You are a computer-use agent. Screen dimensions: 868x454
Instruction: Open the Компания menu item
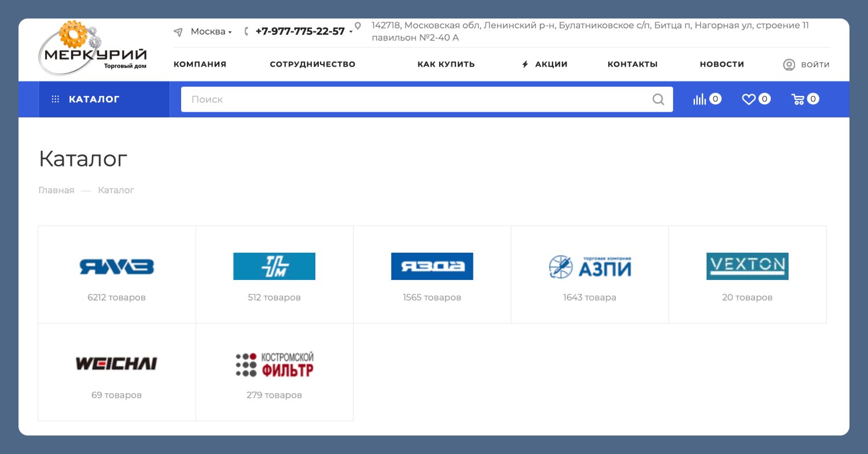point(200,64)
